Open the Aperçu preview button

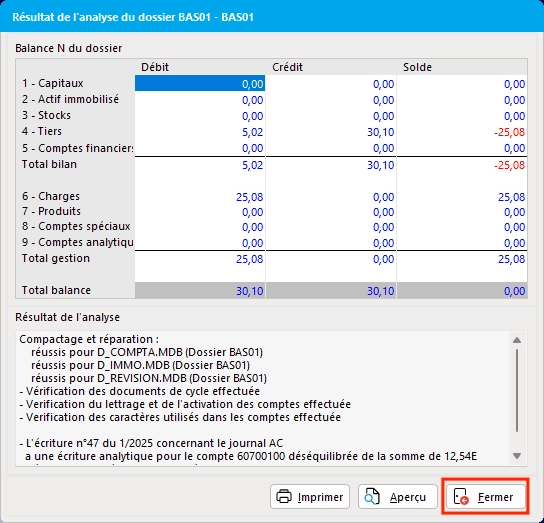398,497
